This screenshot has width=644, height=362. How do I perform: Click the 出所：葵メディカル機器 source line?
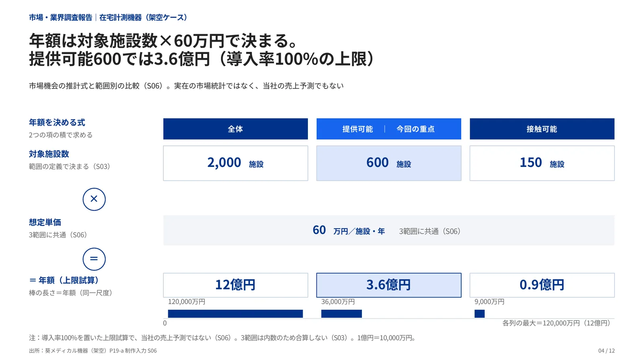[93, 351]
